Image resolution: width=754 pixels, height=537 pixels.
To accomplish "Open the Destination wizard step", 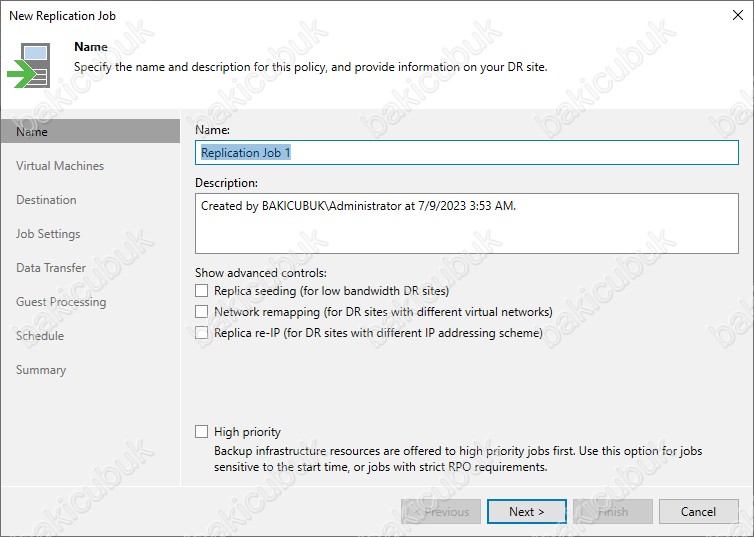I will click(46, 200).
